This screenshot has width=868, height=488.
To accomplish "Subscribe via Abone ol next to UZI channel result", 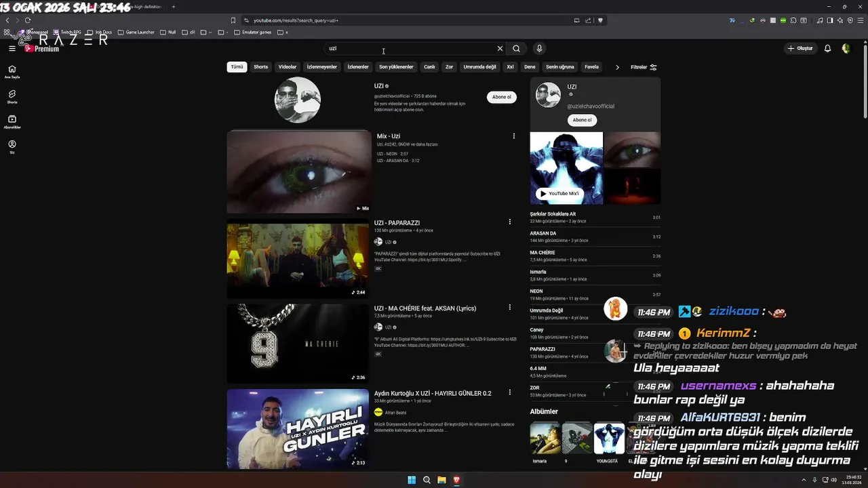I will point(502,97).
